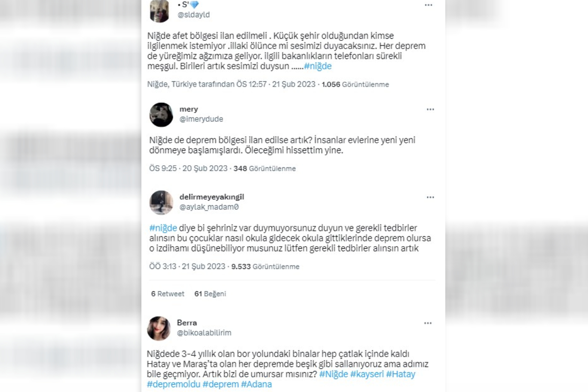
Task: Open the #Hatay hashtag link
Action: 401,374
